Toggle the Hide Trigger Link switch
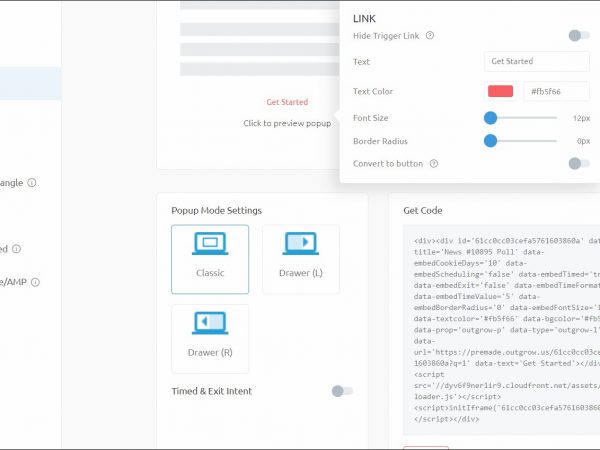This screenshot has height=450, width=600. tap(578, 36)
